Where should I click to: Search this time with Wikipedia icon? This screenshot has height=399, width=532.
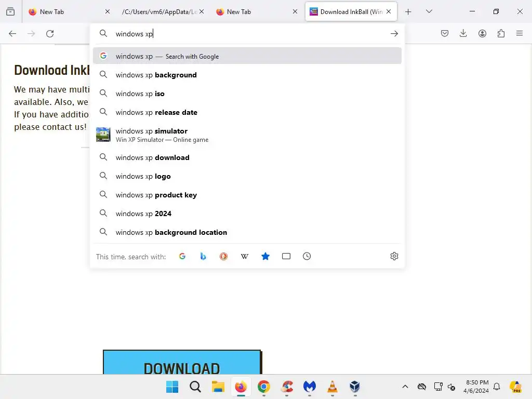[245, 256]
